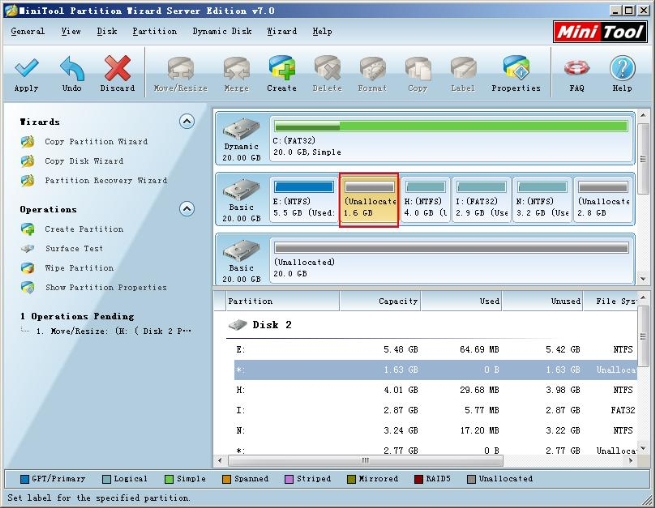Click the Copy Partition Wizard link
Image resolution: width=655 pixels, height=508 pixels.
click(x=96, y=142)
